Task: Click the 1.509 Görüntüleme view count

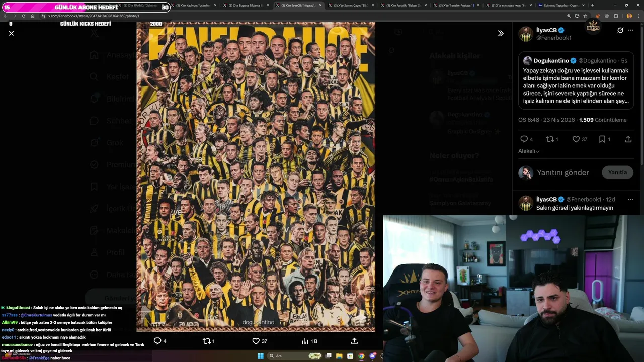Action: 603,120
